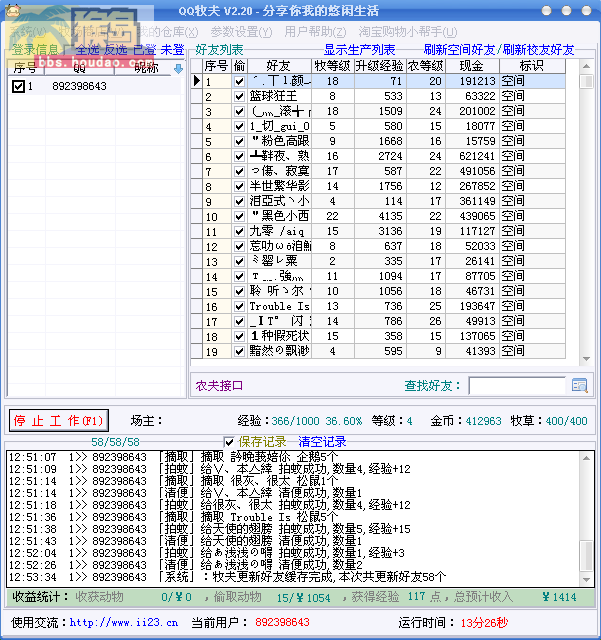The width and height of the screenshot is (601, 640).
Task: Click total expected income ¥1414
Action: click(x=559, y=597)
